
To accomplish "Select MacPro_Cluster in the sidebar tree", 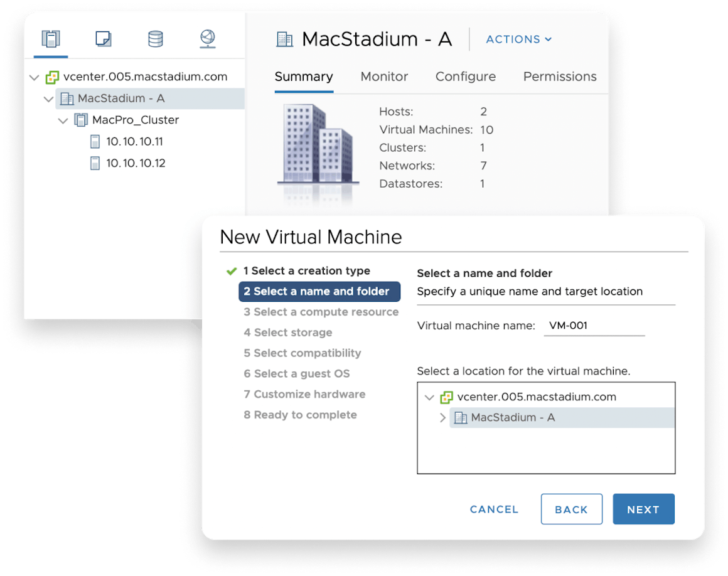I will pyautogui.click(x=136, y=120).
